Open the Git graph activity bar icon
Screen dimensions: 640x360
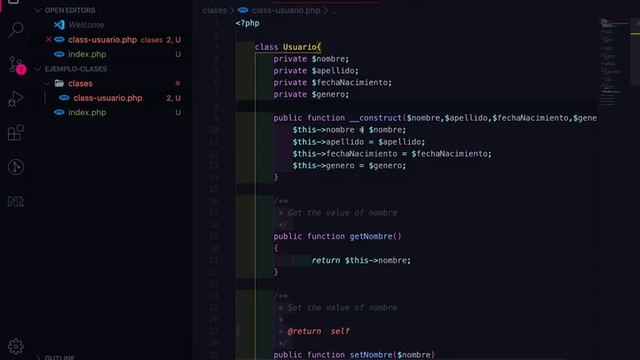point(16,167)
